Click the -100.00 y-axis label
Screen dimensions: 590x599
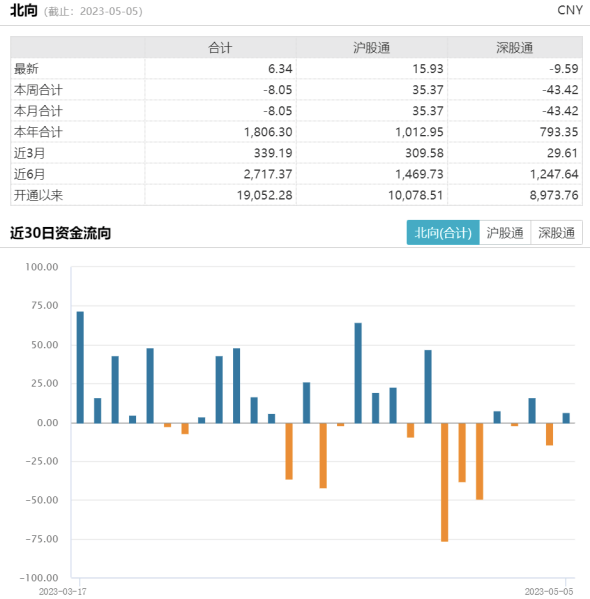39,578
